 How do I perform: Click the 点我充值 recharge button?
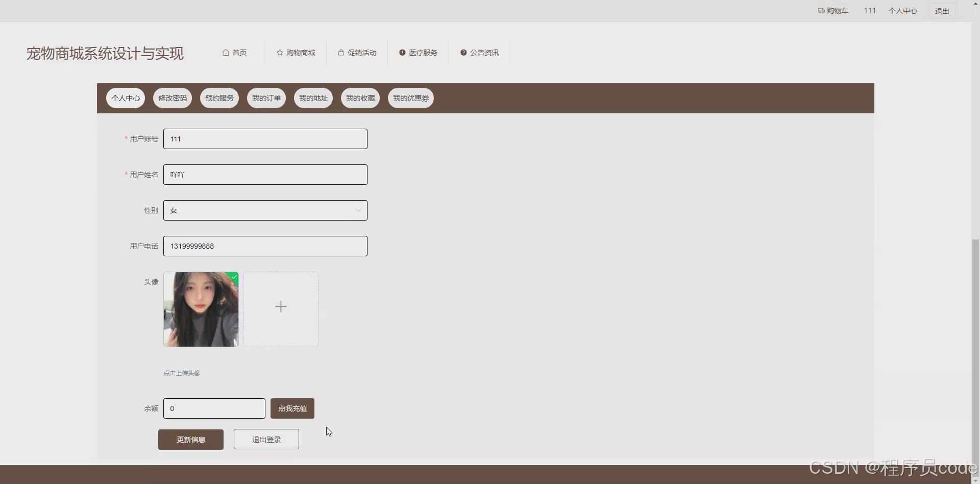[292, 408]
